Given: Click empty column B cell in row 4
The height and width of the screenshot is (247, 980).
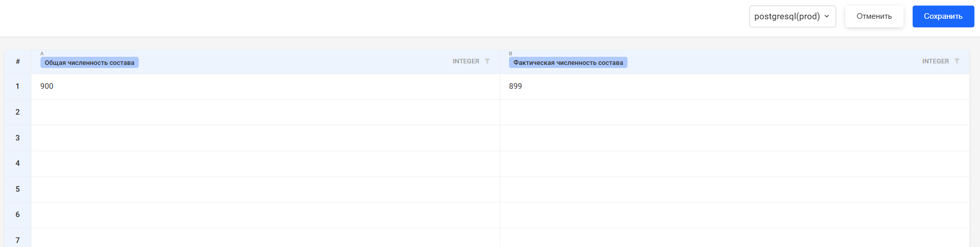Looking at the screenshot, I should tap(734, 163).
